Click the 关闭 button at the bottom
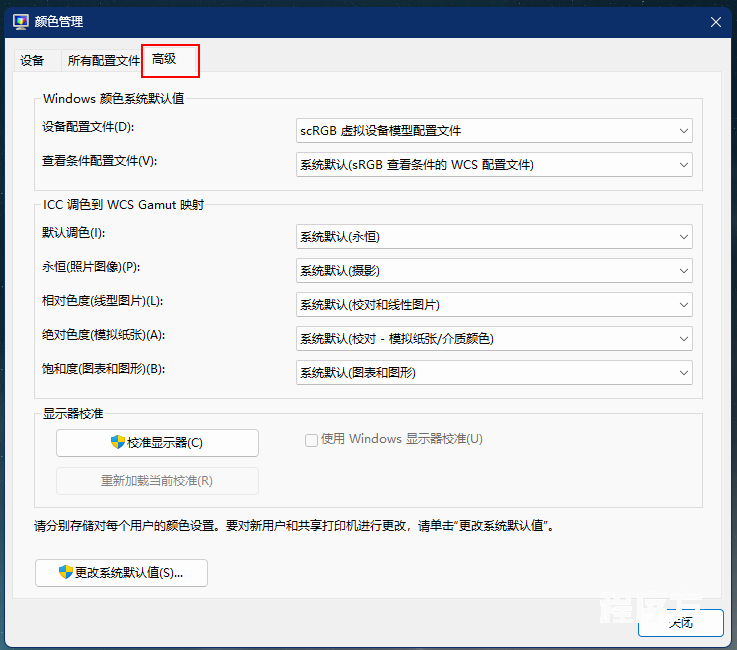737x650 pixels. pyautogui.click(x=681, y=623)
